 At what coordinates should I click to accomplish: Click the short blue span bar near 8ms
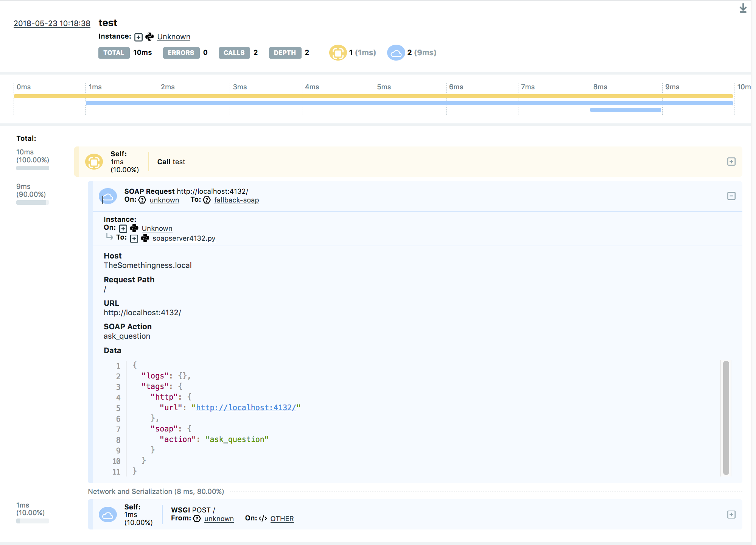coord(625,110)
